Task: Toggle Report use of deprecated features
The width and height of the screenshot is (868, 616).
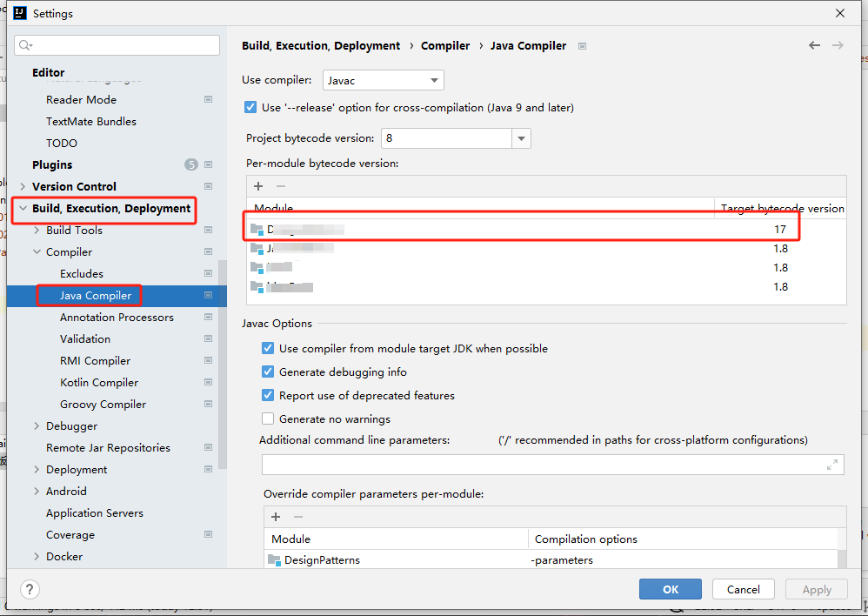Action: click(268, 396)
